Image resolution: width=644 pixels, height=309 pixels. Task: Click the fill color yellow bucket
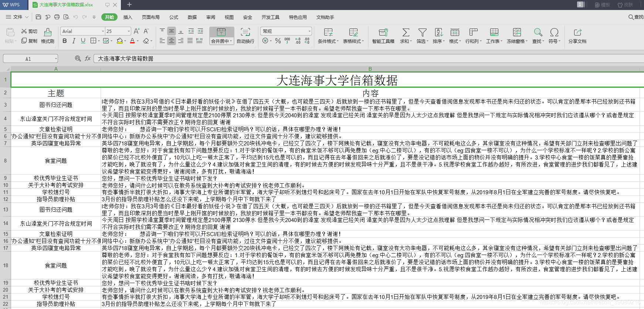click(x=119, y=41)
